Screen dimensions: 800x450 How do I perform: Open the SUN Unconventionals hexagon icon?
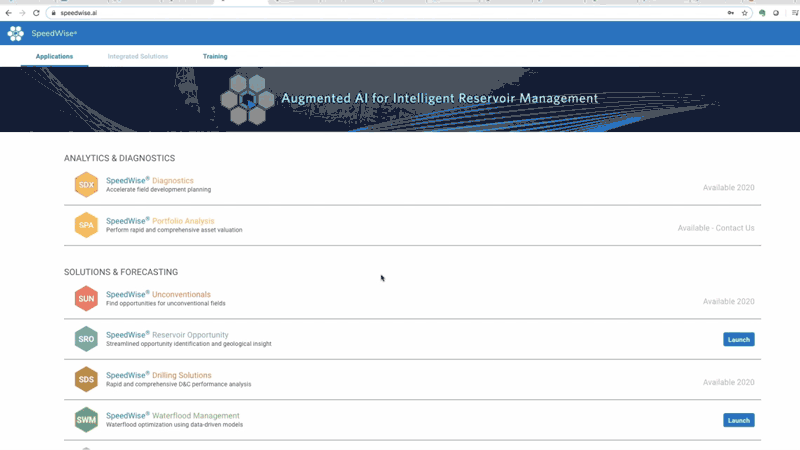tap(86, 298)
